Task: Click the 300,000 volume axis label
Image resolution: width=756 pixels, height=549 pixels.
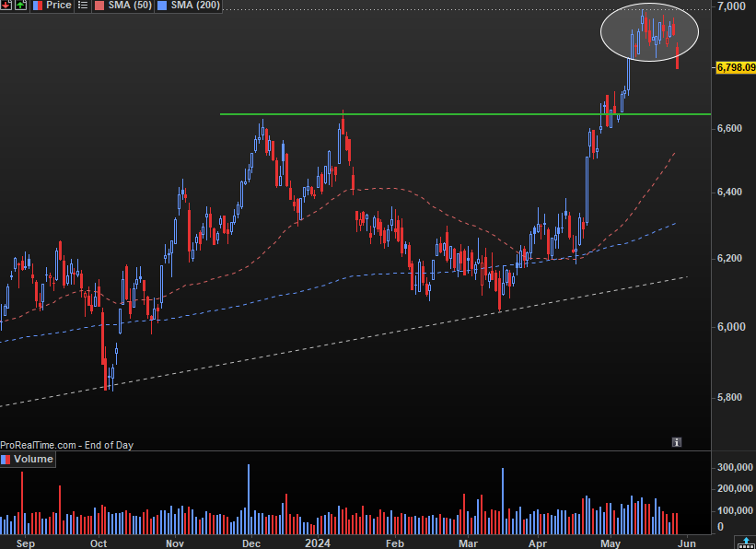Action: pos(735,467)
